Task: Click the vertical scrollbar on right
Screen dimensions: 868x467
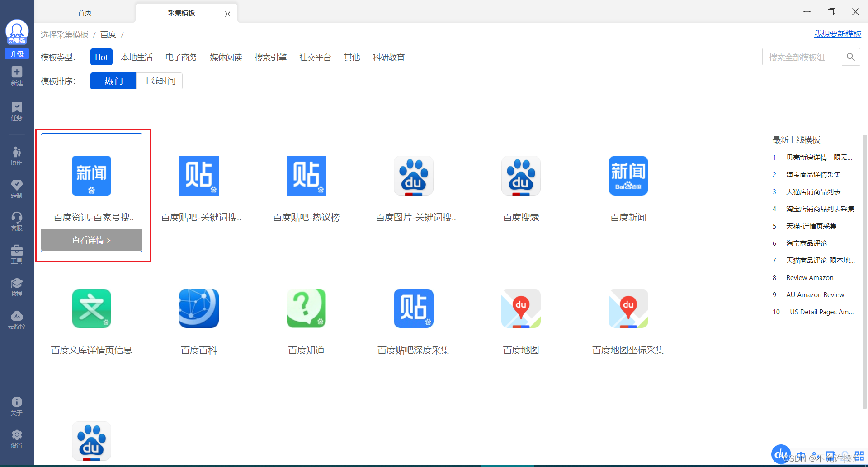Action: [x=864, y=271]
